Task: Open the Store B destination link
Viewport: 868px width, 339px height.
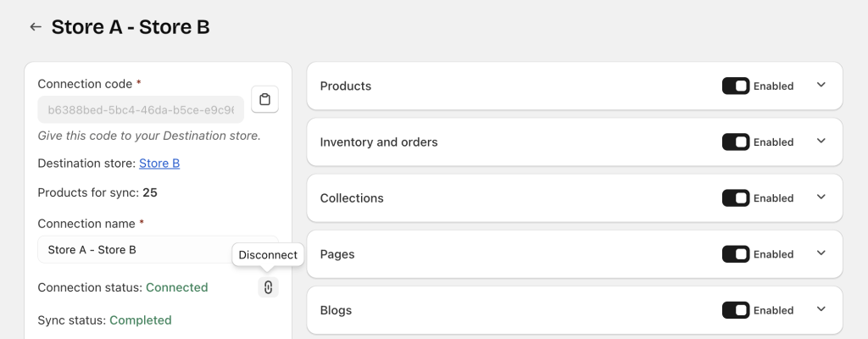Action: (159, 164)
